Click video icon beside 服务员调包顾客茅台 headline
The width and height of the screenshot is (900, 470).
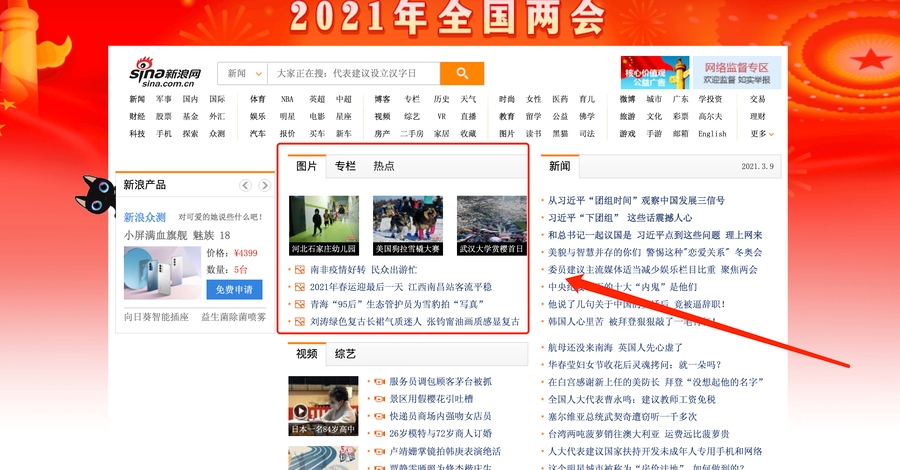(x=377, y=382)
